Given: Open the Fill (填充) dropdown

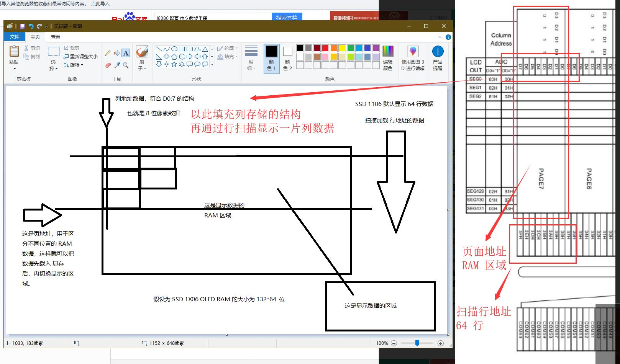Looking at the screenshot, I should tap(228, 57).
